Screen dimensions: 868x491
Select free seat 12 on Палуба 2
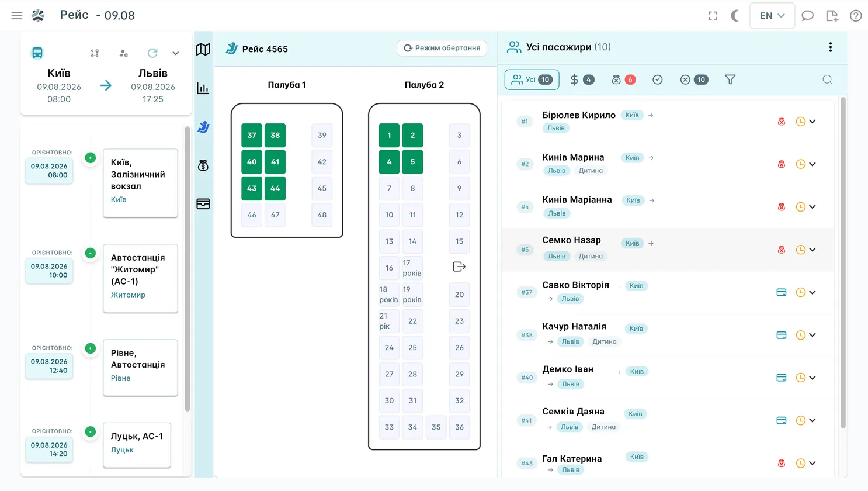click(459, 215)
